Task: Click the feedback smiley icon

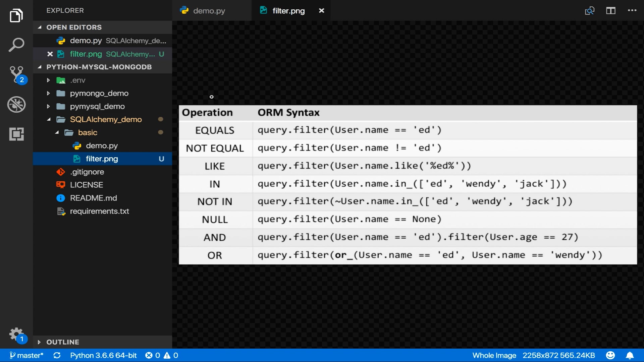Action: coord(610,355)
